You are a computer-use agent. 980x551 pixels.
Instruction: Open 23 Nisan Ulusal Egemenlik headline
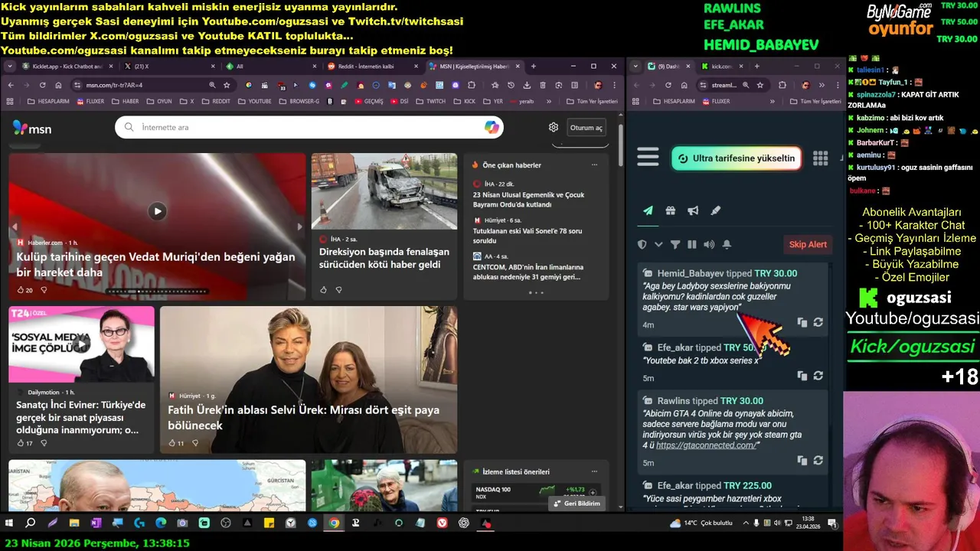[528, 200]
